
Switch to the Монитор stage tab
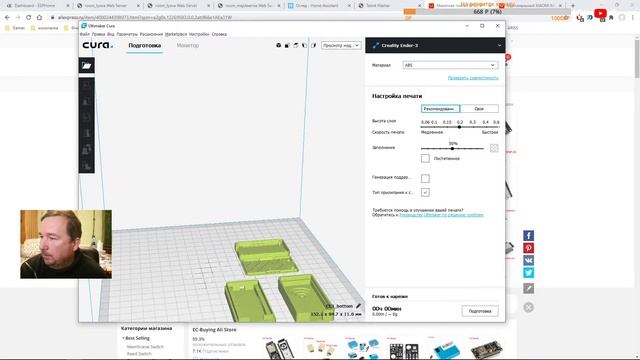click(x=188, y=45)
